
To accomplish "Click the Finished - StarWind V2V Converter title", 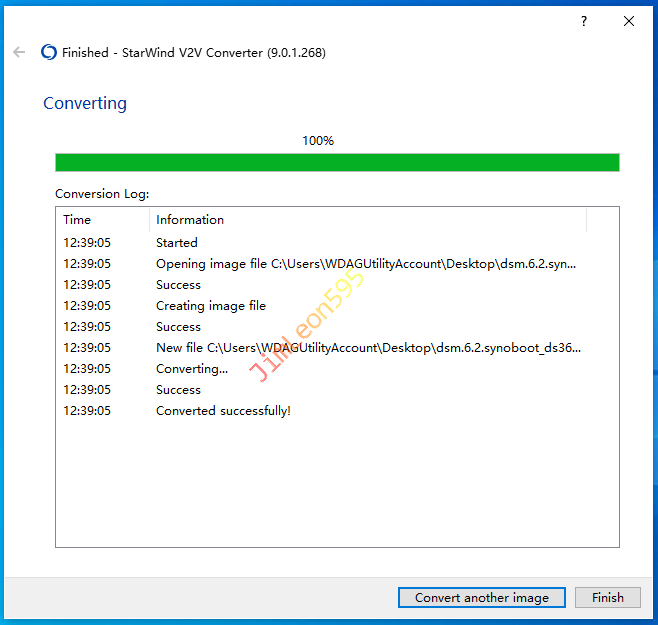I will coord(194,52).
